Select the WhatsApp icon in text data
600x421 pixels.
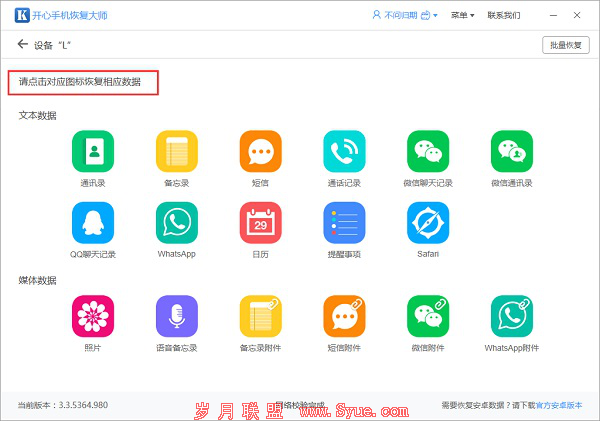[x=177, y=223]
